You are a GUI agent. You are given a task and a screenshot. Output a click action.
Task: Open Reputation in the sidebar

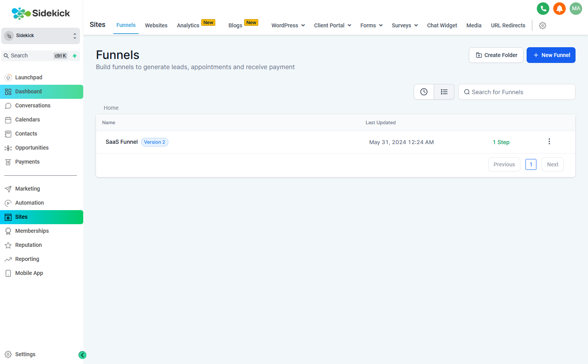pyautogui.click(x=41, y=245)
